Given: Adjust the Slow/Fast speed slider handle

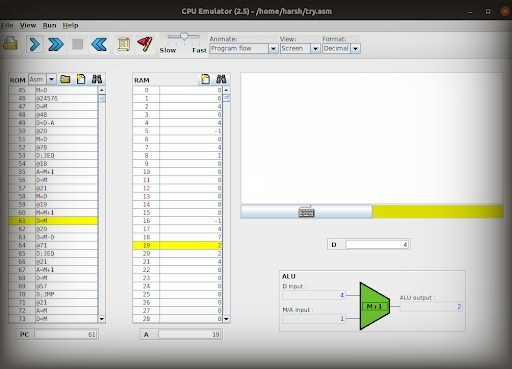Looking at the screenshot, I should coord(184,36).
